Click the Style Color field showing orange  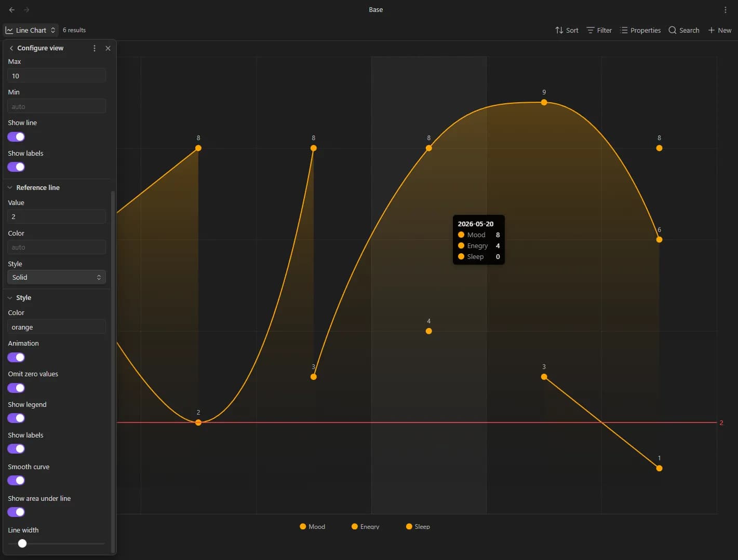[x=57, y=327]
